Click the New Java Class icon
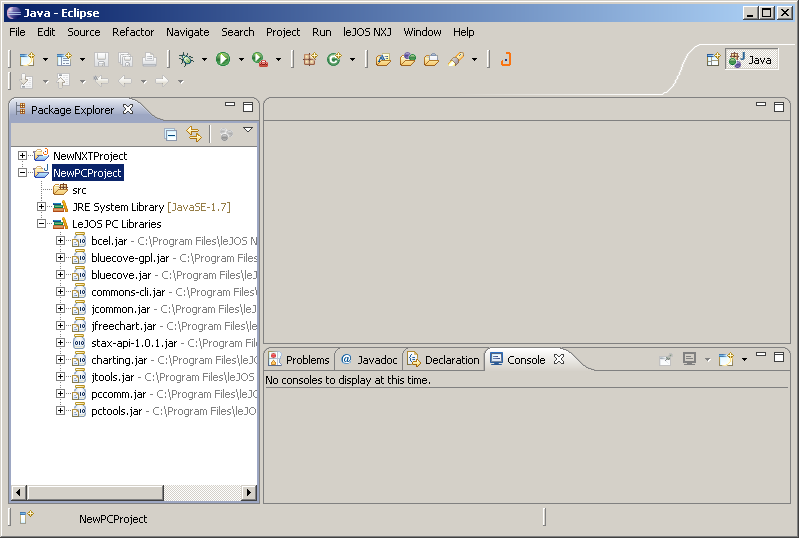The image size is (799, 538). coord(334,60)
